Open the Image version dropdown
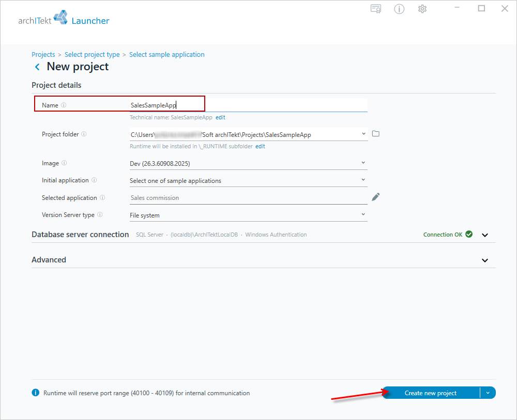The height and width of the screenshot is (420, 517). 363,163
